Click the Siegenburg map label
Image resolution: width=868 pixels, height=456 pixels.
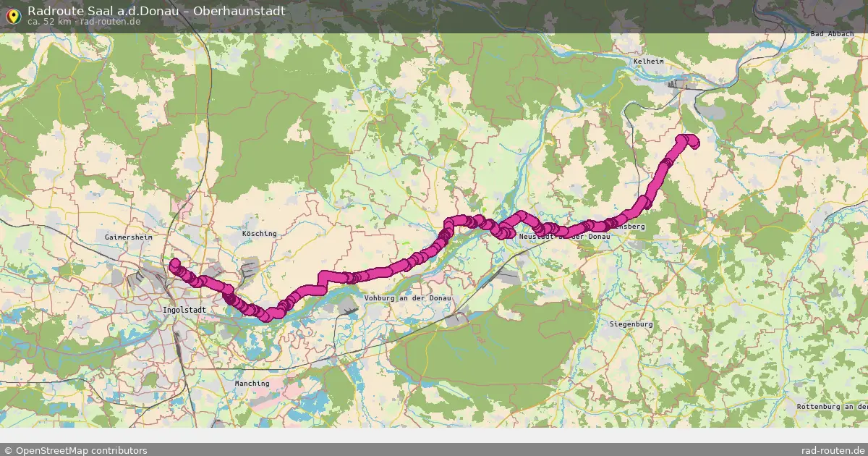coord(631,324)
